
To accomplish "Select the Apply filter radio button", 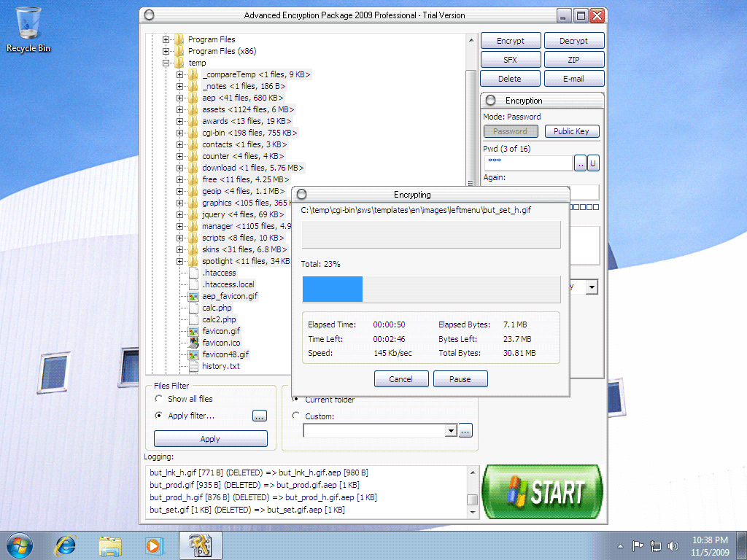I will [158, 415].
